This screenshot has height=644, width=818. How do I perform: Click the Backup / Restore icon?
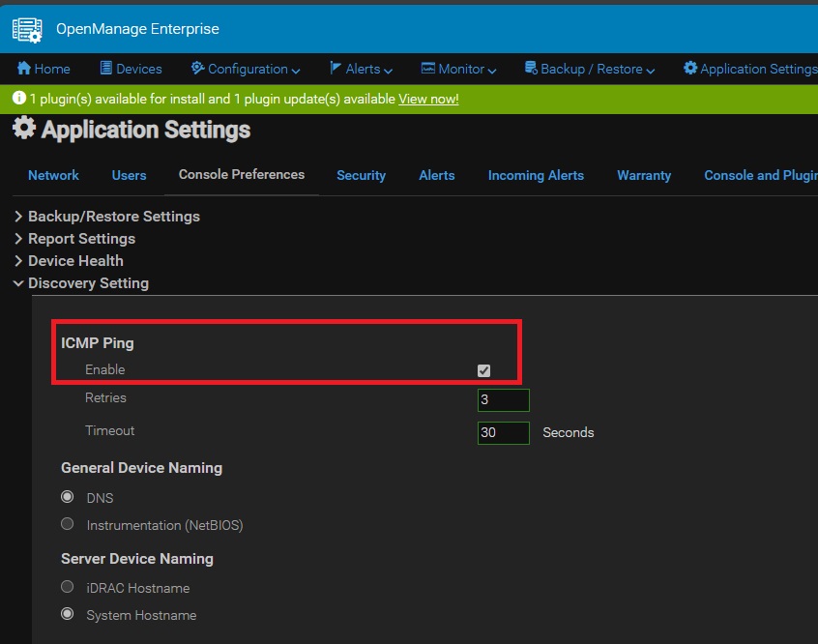point(530,69)
